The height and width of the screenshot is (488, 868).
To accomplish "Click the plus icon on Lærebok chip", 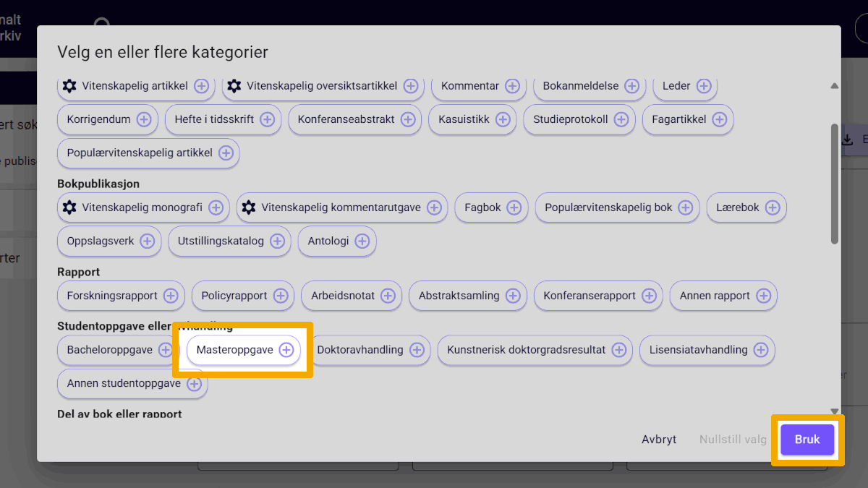I will click(x=773, y=207).
